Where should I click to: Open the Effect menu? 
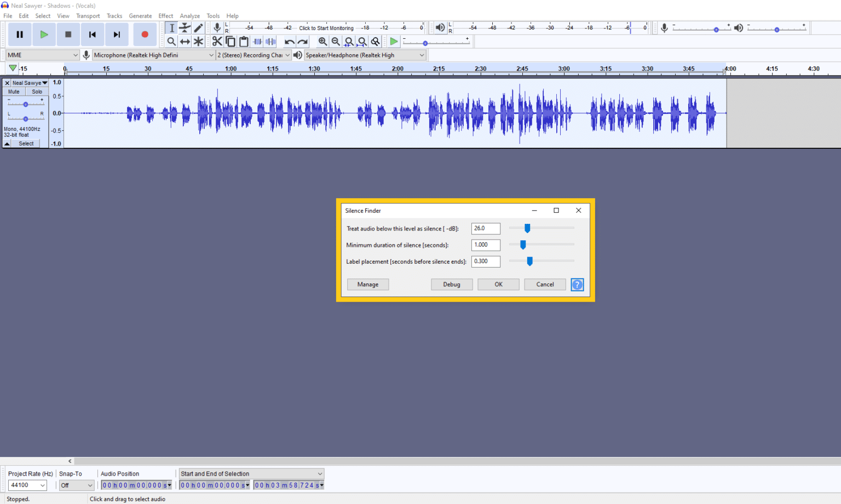click(165, 15)
